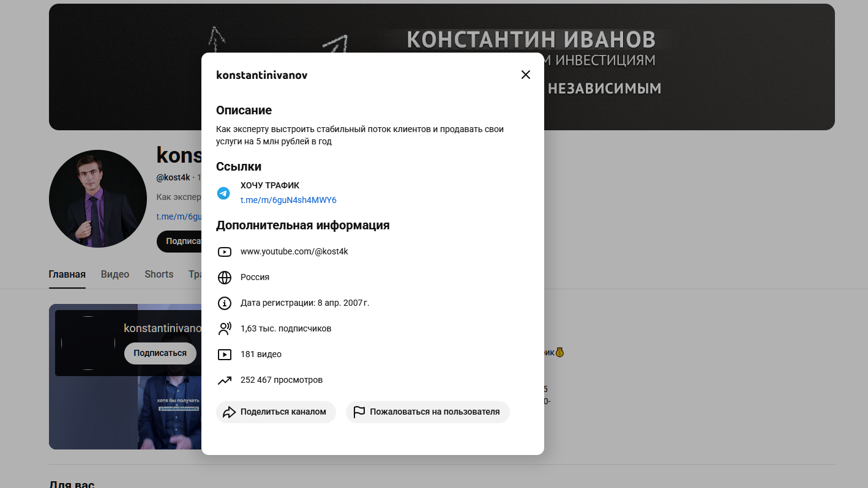The width and height of the screenshot is (868, 488).
Task: Switch to the Видео tab
Action: pyautogui.click(x=115, y=275)
